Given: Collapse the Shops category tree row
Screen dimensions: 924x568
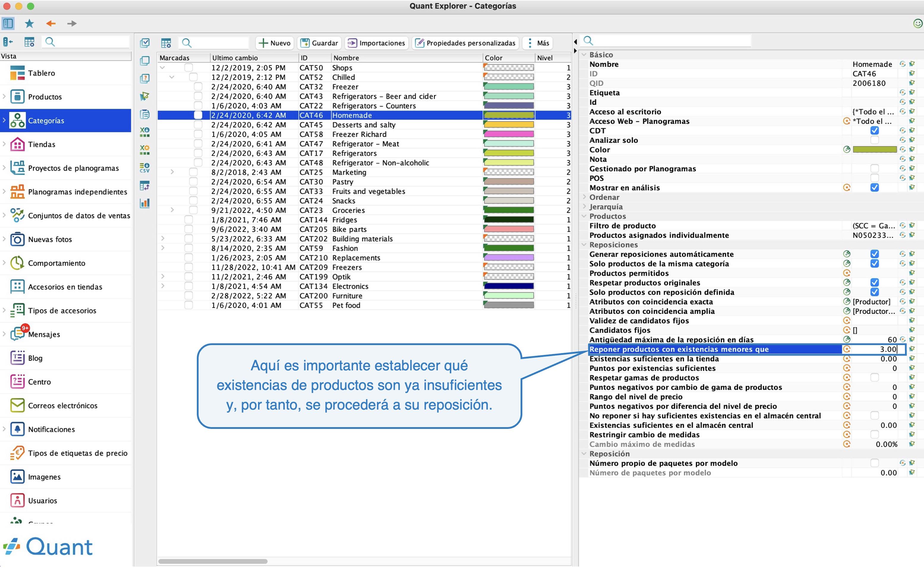Looking at the screenshot, I should [x=162, y=68].
